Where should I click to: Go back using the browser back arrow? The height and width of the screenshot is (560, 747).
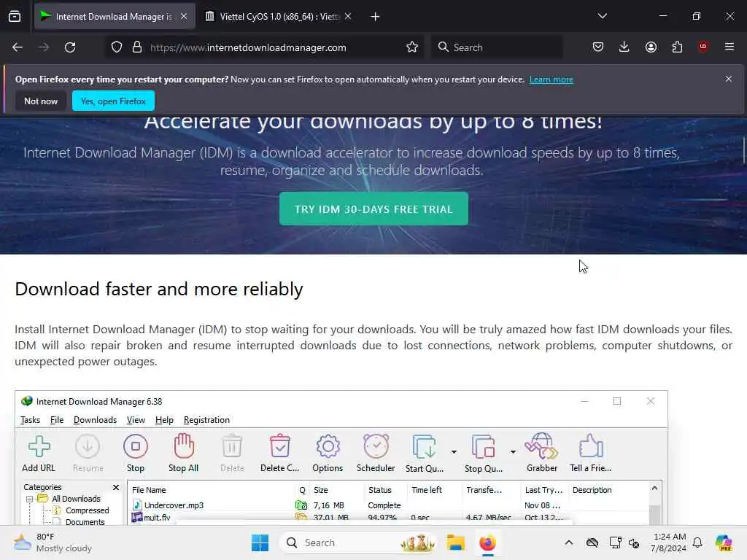click(18, 47)
